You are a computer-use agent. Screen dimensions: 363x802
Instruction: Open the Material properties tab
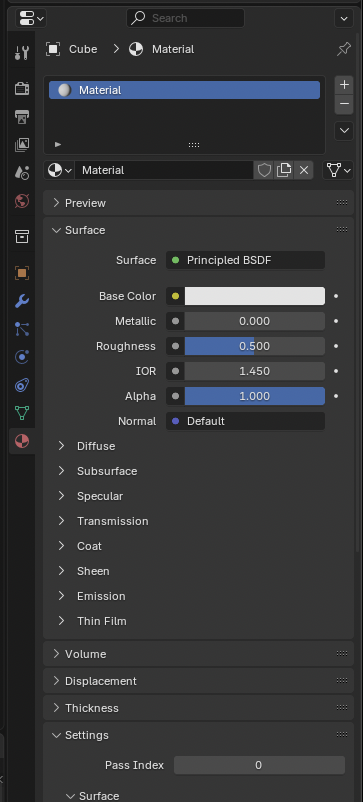click(x=22, y=441)
